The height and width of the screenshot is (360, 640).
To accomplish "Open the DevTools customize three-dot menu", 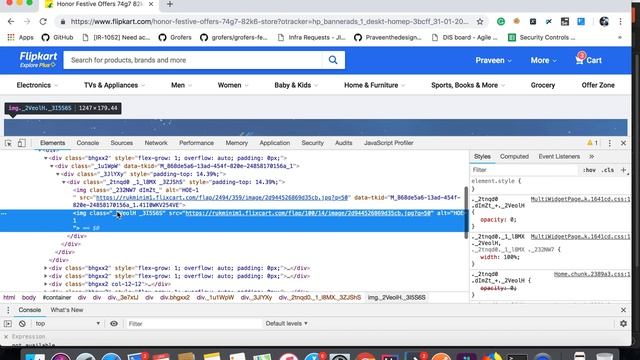I will tap(610, 143).
